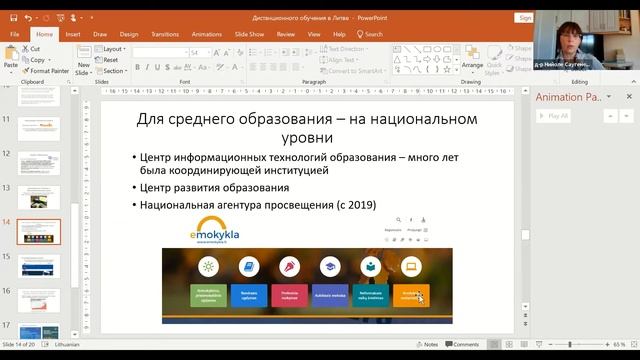The image size is (640, 360).
Task: Open the Section dropdown
Action: pyautogui.click(x=111, y=71)
